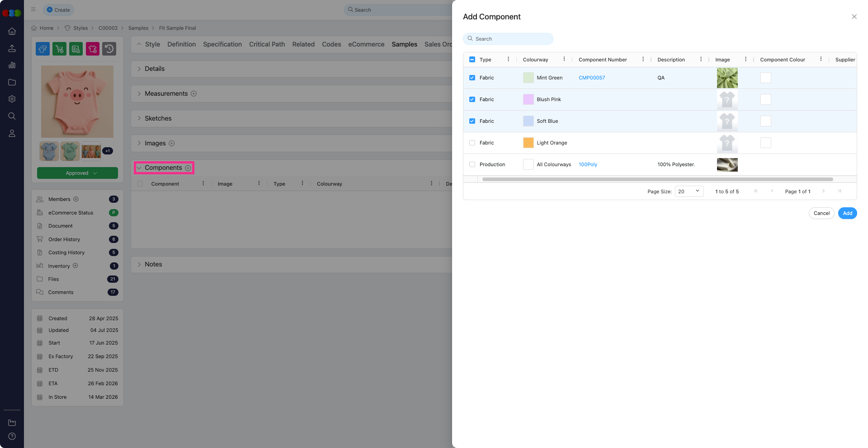Open the analytics chart icon in sidebar
Viewport: 868px width, 448px height.
coord(12,65)
